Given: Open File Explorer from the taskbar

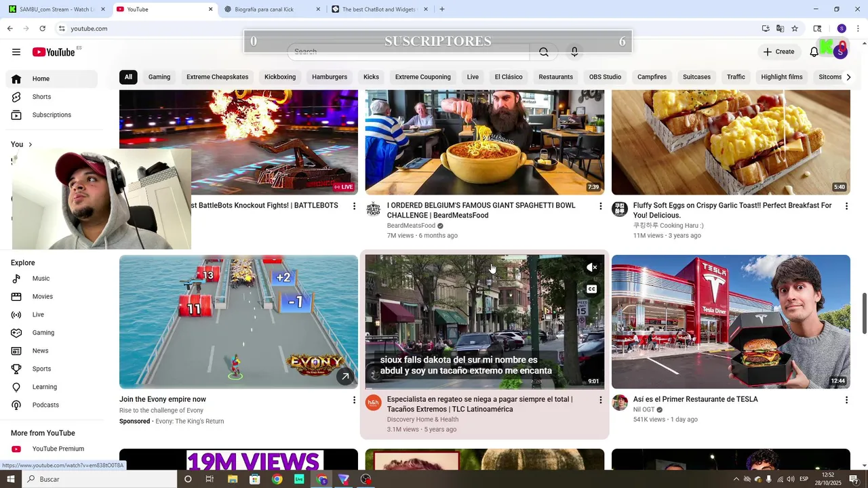Looking at the screenshot, I should click(x=233, y=479).
